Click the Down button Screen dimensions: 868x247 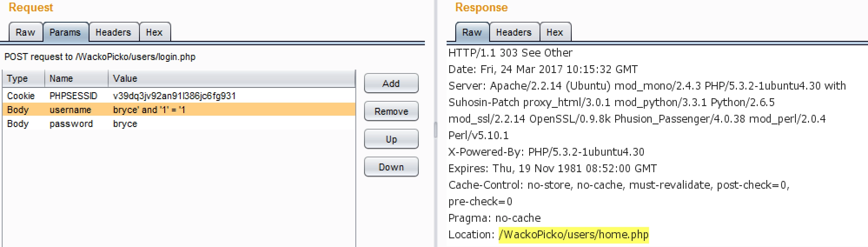coord(391,167)
